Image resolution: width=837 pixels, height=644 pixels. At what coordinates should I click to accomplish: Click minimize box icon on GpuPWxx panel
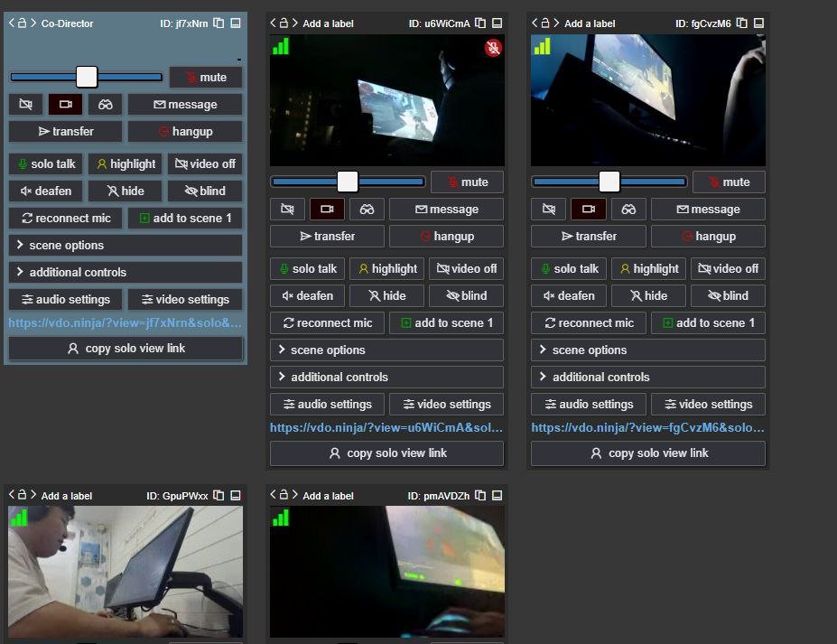[236, 495]
